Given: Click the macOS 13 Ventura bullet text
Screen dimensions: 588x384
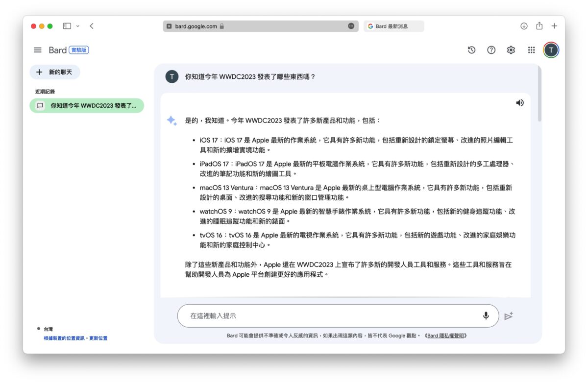Looking at the screenshot, I should [356, 192].
